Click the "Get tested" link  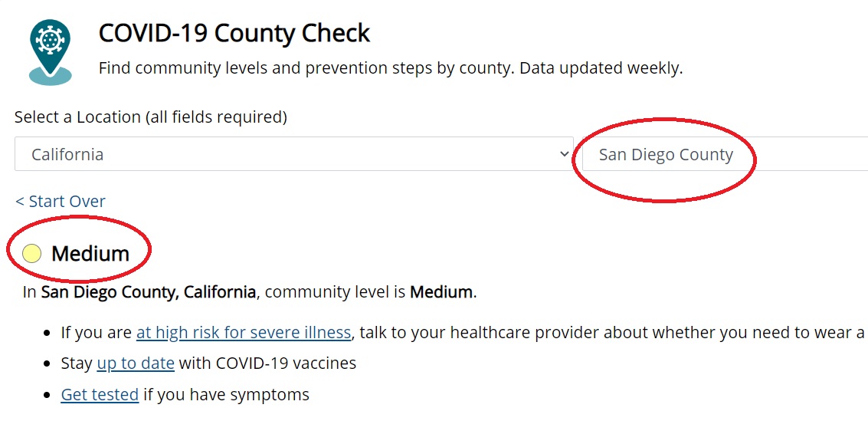click(100, 395)
